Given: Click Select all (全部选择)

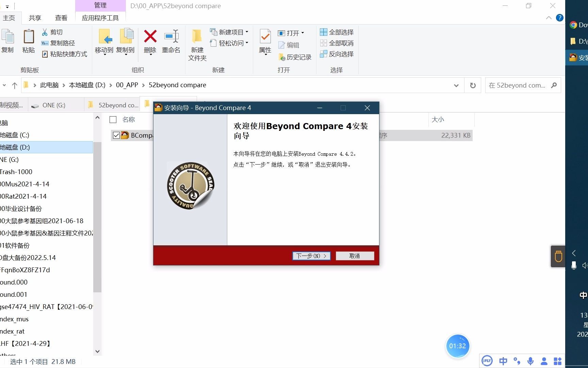Looking at the screenshot, I should tap(337, 32).
